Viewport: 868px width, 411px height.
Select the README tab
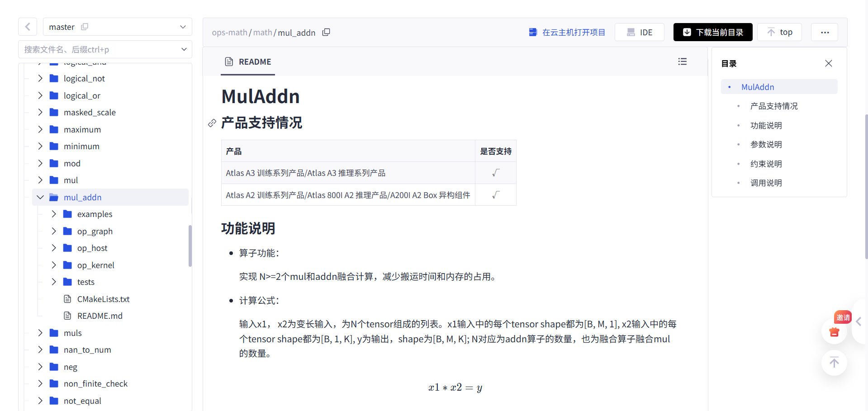(248, 62)
